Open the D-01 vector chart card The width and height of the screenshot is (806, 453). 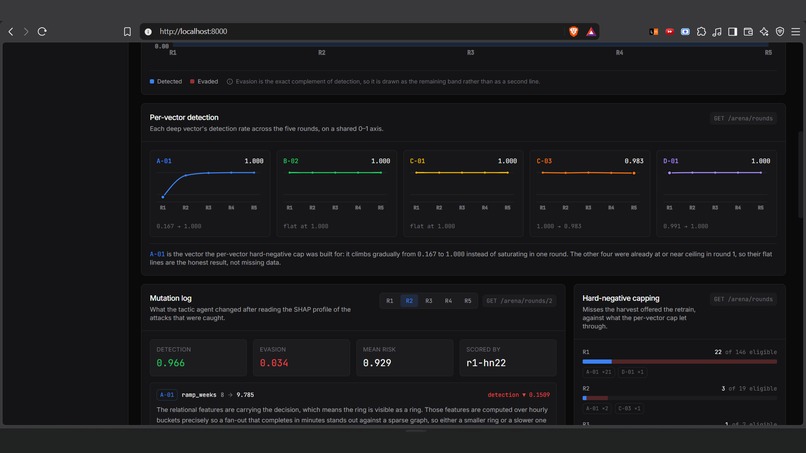click(717, 193)
